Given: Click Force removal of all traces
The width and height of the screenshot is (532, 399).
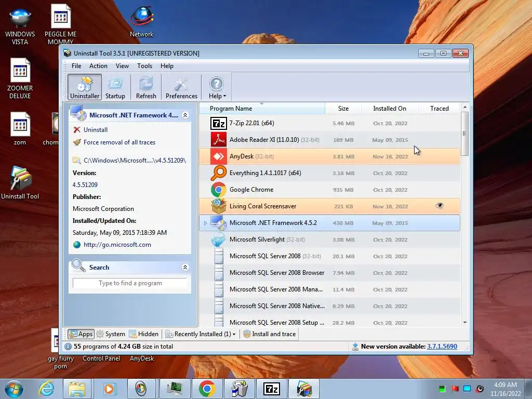Looking at the screenshot, I should click(119, 142).
